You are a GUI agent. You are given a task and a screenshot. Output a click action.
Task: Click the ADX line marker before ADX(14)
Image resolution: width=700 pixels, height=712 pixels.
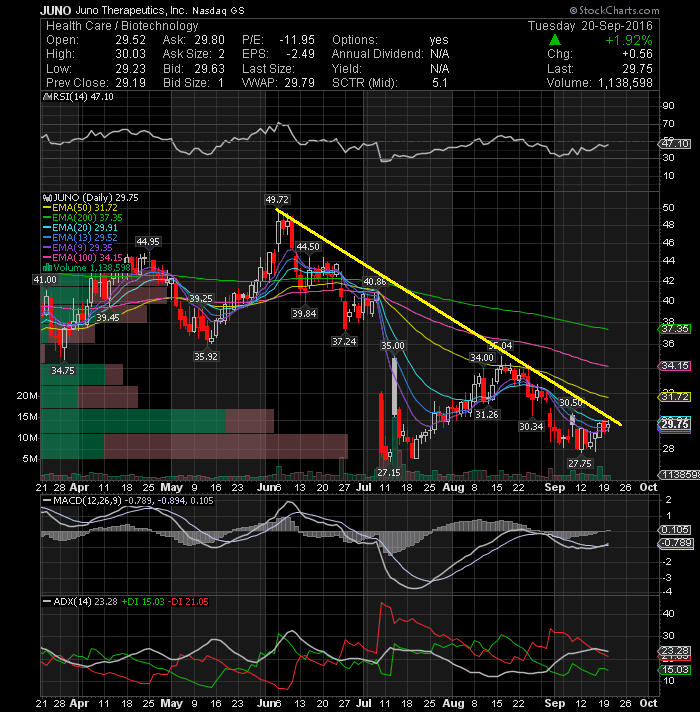coord(46,602)
